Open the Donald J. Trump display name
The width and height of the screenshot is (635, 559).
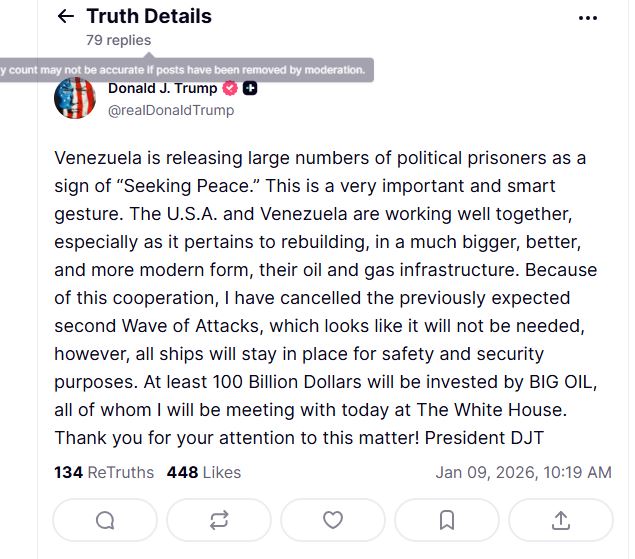pyautogui.click(x=162, y=88)
